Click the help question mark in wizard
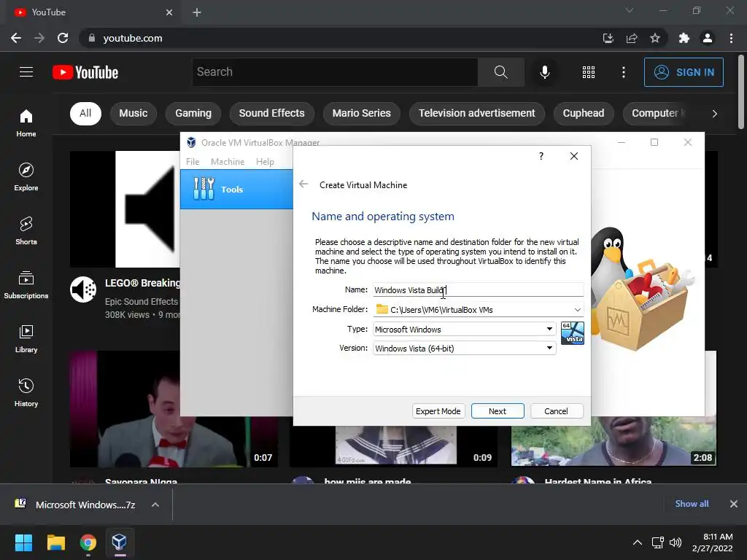This screenshot has width=747, height=560. pyautogui.click(x=541, y=156)
